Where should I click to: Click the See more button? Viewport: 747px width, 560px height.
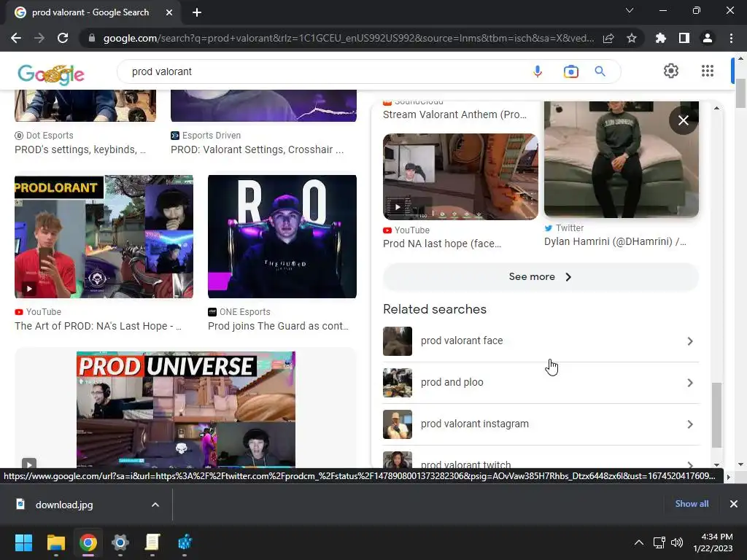(541, 276)
